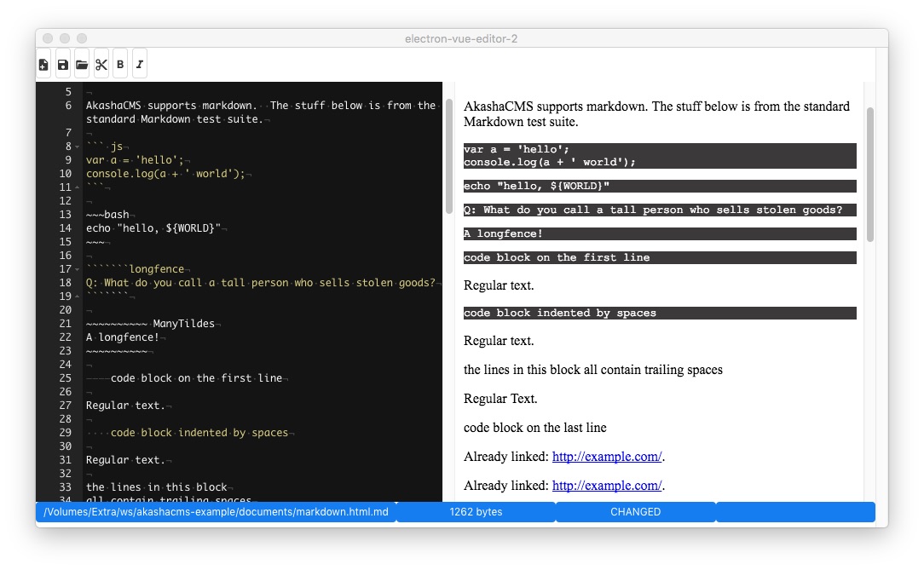Click the 'Q: What do you call' editor line

pos(261,283)
